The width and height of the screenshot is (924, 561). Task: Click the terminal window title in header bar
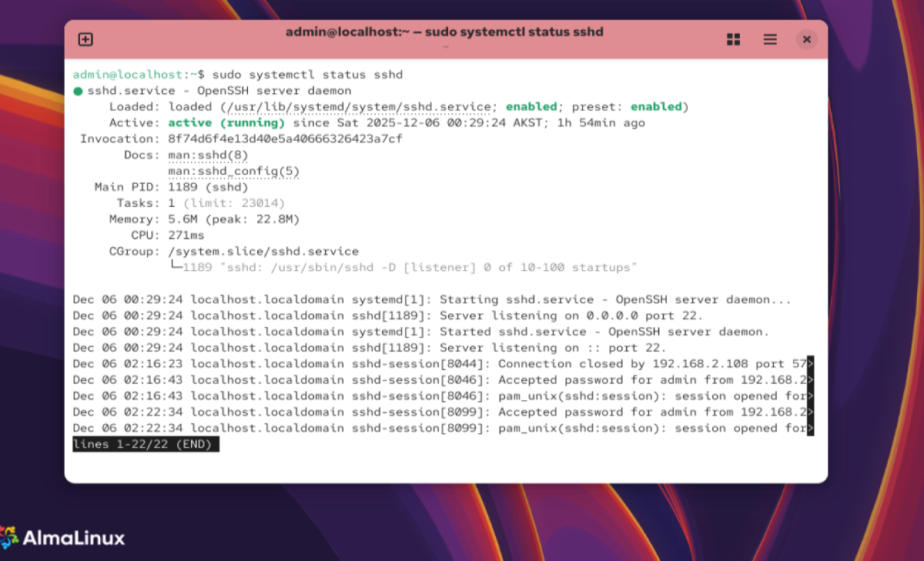444,32
